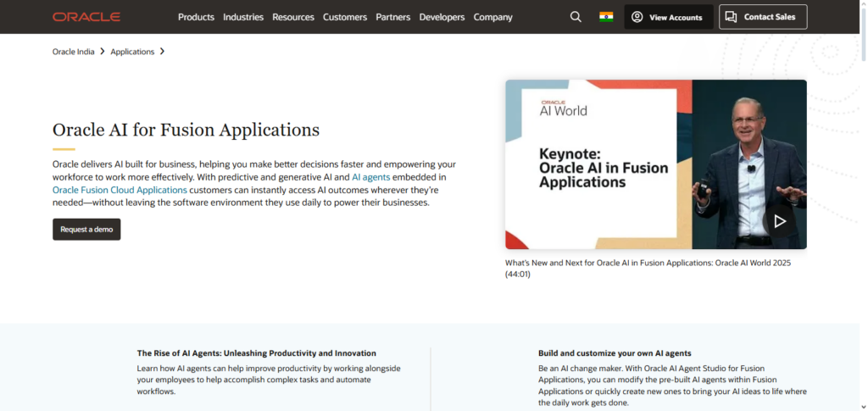Image resolution: width=868 pixels, height=411 pixels.
Task: Open the Keynote video thumbnail slide
Action: pyautogui.click(x=598, y=164)
